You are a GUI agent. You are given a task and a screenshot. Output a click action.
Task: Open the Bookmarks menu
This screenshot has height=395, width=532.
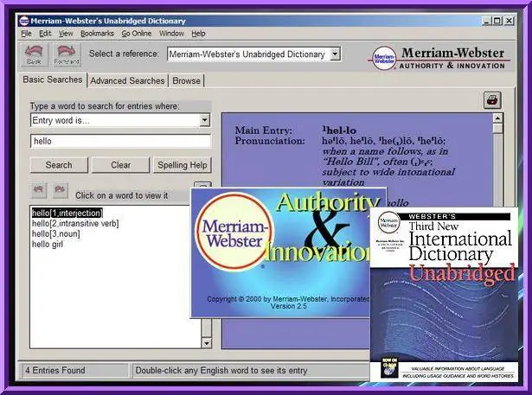tap(97, 34)
